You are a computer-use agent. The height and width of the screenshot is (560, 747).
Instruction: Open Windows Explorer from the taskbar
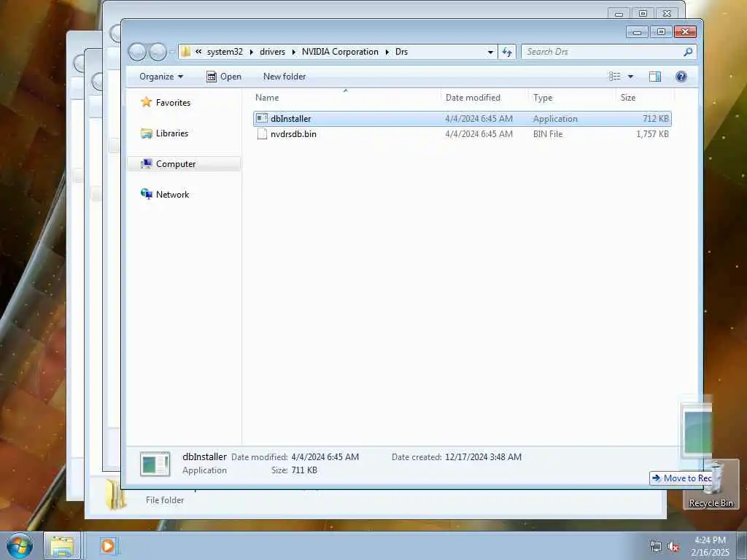click(62, 546)
